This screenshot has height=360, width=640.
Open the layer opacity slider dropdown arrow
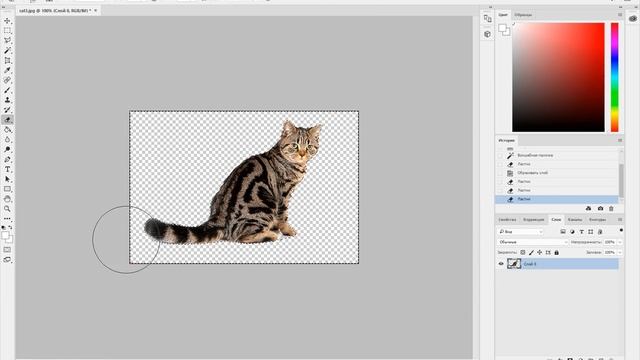[620, 242]
